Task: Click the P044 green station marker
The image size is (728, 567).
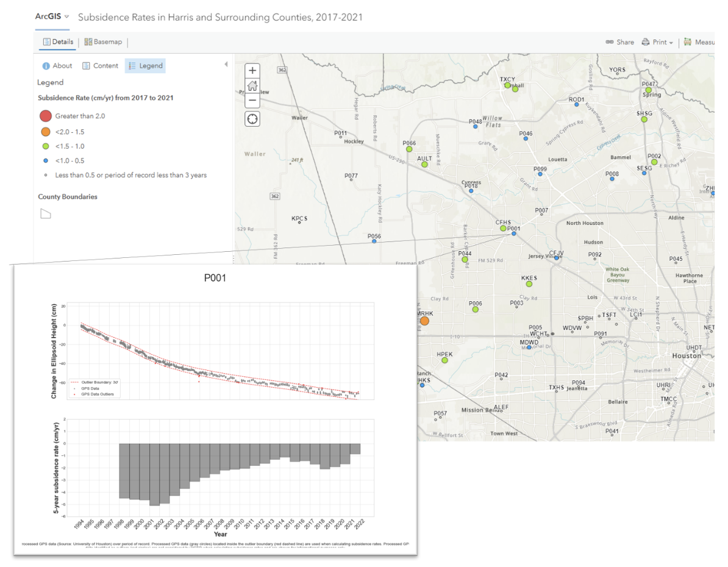Action: [465, 260]
